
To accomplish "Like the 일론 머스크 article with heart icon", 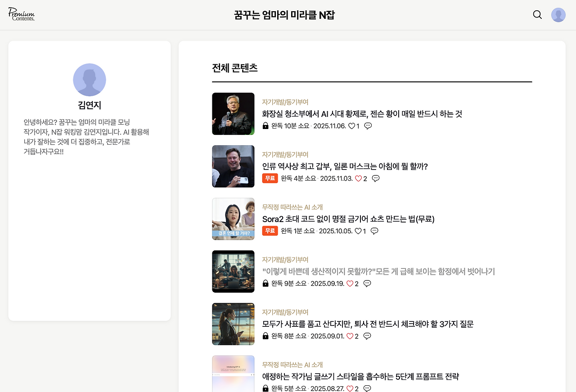I will [358, 178].
